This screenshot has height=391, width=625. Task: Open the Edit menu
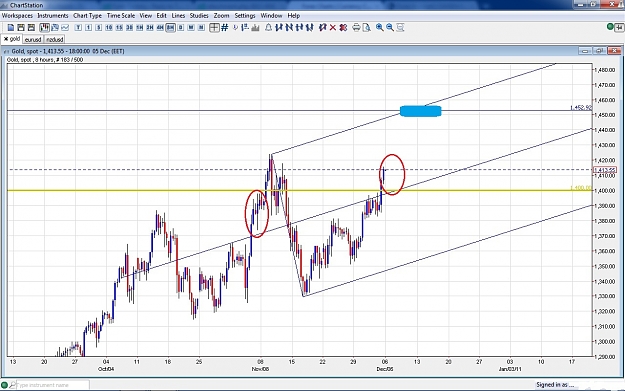click(x=161, y=16)
